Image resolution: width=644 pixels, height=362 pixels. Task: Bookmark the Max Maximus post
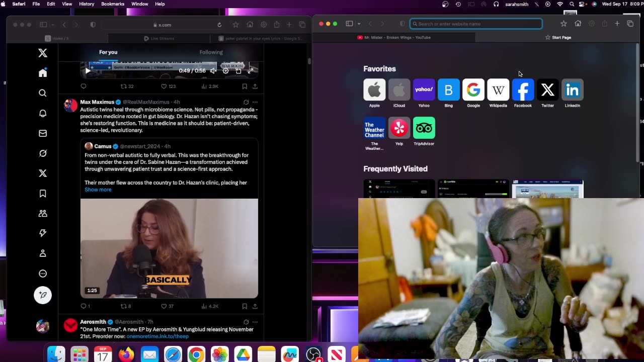(x=245, y=306)
